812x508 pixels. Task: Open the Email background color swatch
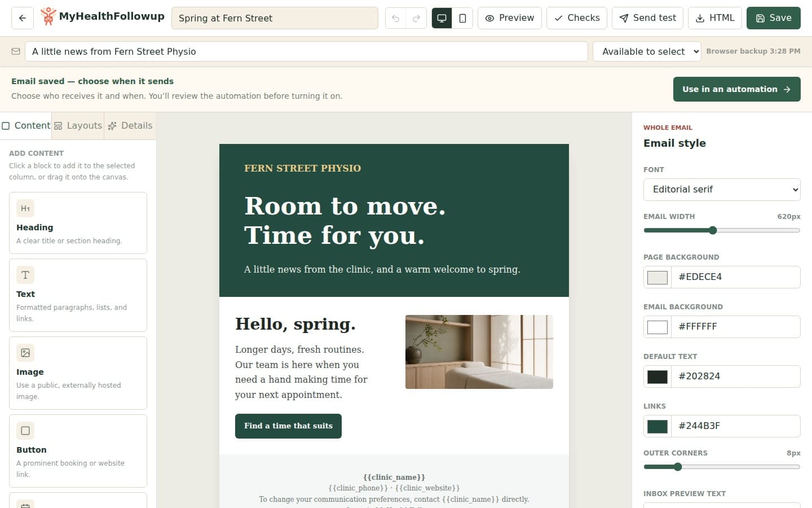pos(657,327)
